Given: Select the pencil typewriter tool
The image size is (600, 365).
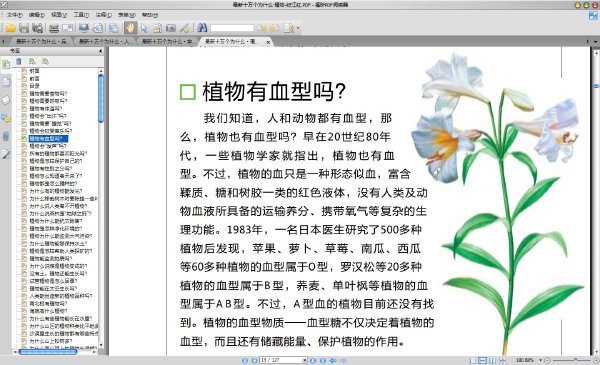Looking at the screenshot, I should tap(184, 28).
